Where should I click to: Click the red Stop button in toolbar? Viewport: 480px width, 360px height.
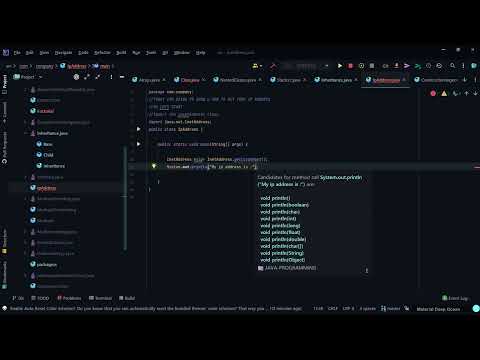tap(350, 66)
